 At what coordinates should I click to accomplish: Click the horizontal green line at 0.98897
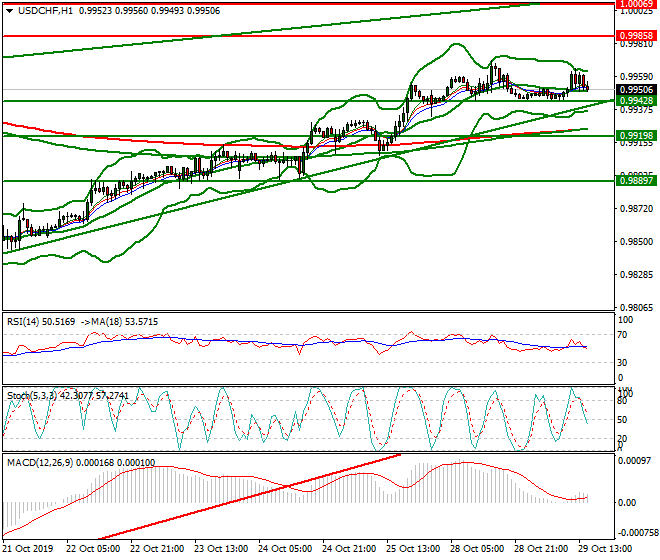[308, 181]
